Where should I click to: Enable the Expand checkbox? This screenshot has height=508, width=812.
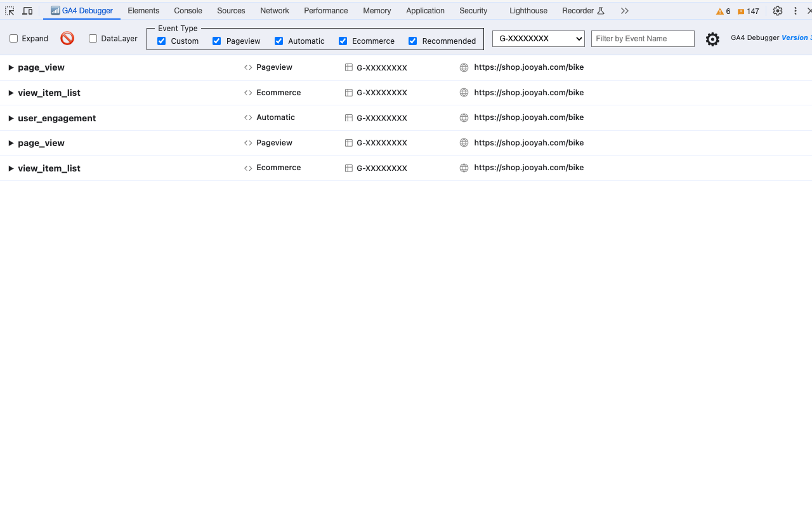point(13,38)
